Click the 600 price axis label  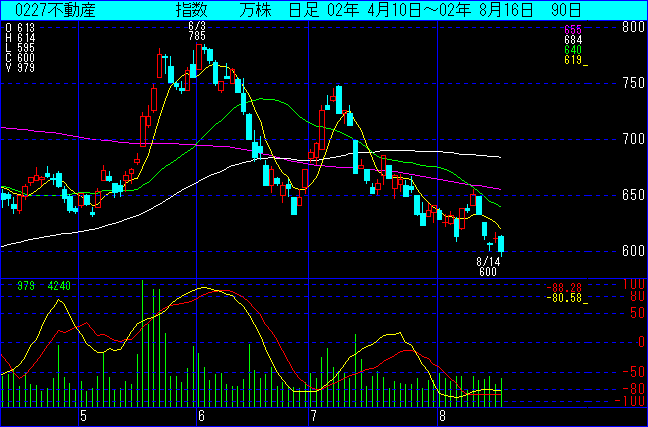pyautogui.click(x=634, y=250)
